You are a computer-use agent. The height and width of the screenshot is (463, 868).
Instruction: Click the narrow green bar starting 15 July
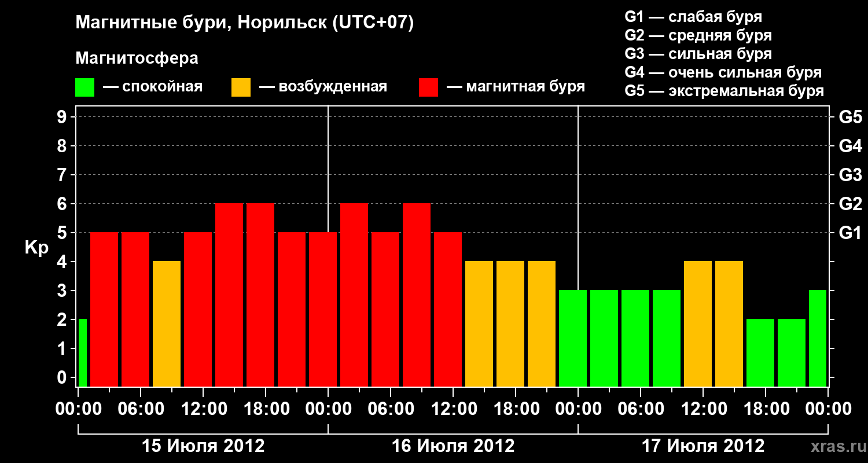point(82,352)
